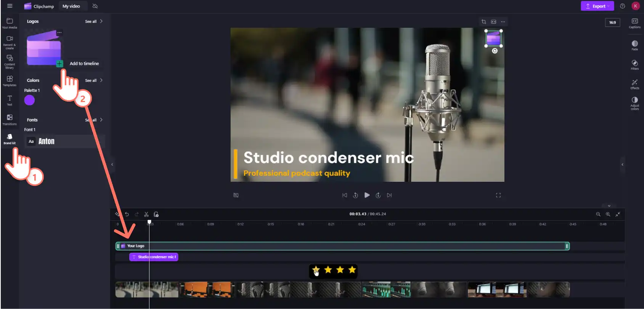Open Adjust colors panel
This screenshot has width=644, height=309.
click(x=634, y=103)
